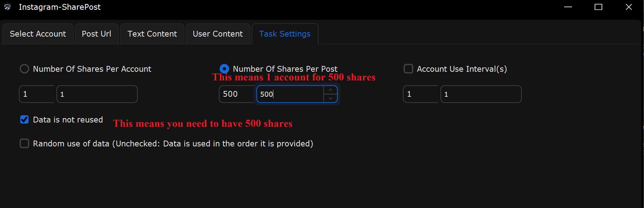Click the maximum shares per account field
The height and width of the screenshot is (208, 644).
click(x=97, y=94)
